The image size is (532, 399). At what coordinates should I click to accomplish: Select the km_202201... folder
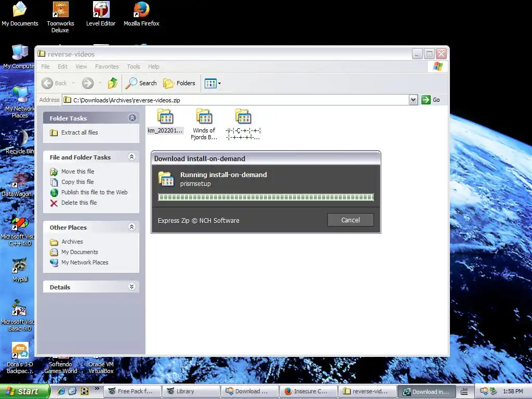(x=165, y=121)
